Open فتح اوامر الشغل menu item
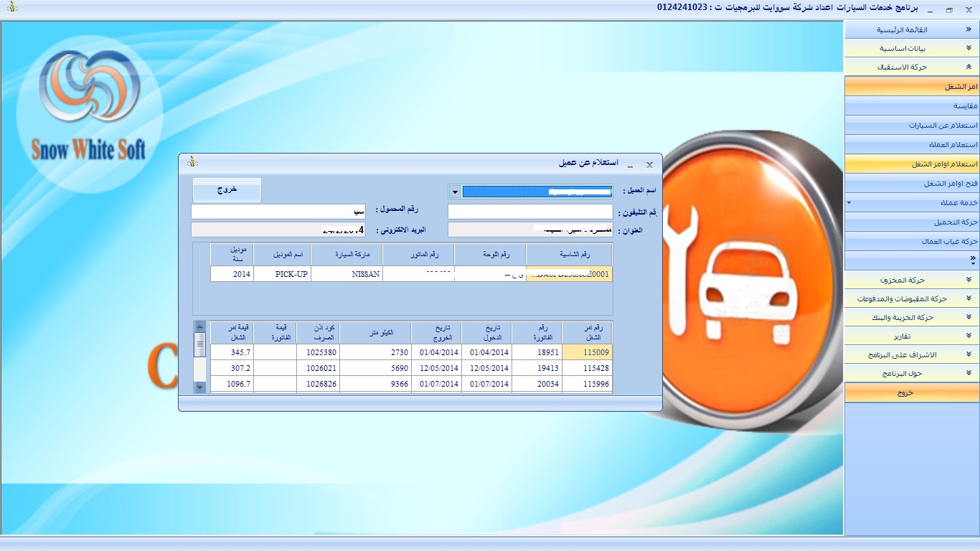This screenshot has height=551, width=980. point(912,184)
